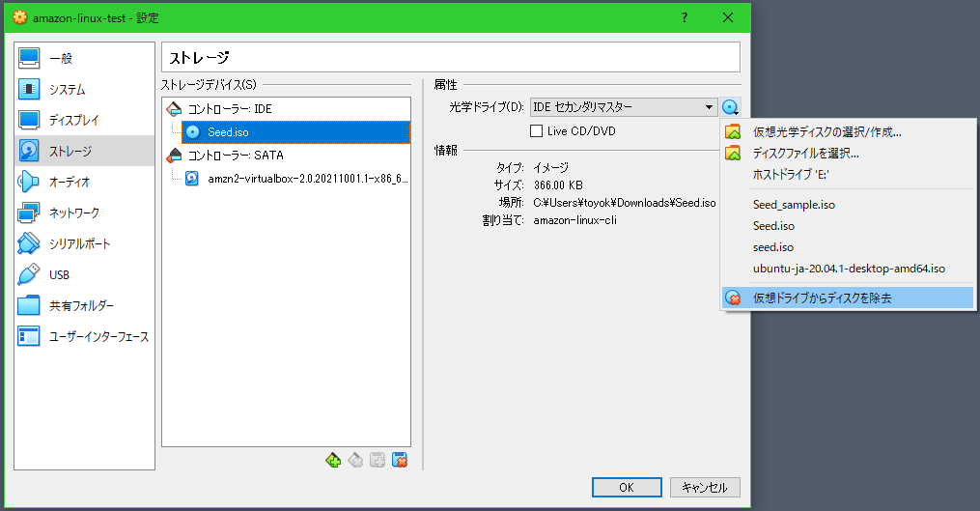Open the 光学ドライブ IDE セカンダリマスター dropdown
Viewport: 980px width, 511px height.
(624, 107)
